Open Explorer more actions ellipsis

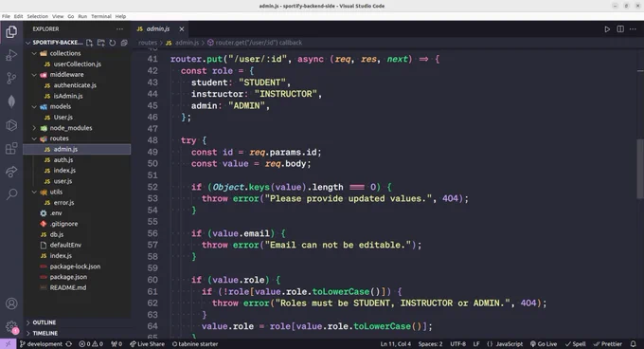(x=119, y=28)
